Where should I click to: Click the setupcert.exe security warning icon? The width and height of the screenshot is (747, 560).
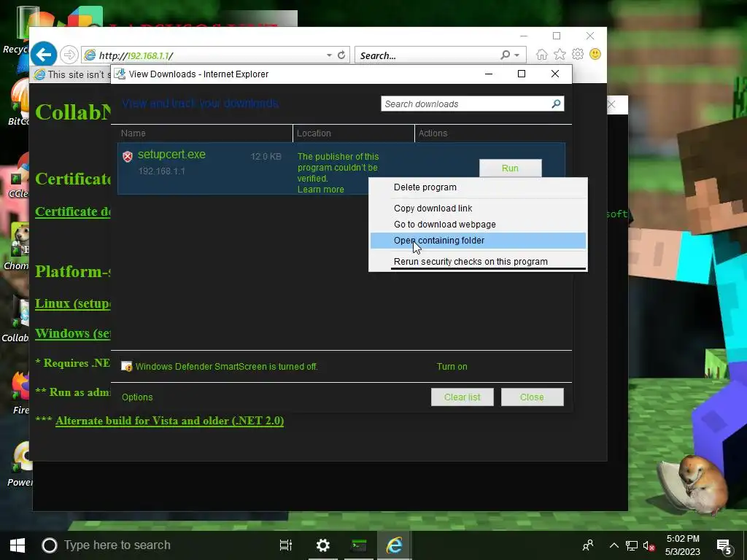click(x=127, y=157)
